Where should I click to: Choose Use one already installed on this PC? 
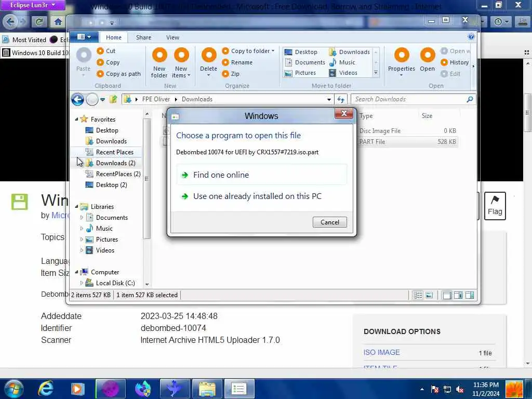pyautogui.click(x=262, y=196)
